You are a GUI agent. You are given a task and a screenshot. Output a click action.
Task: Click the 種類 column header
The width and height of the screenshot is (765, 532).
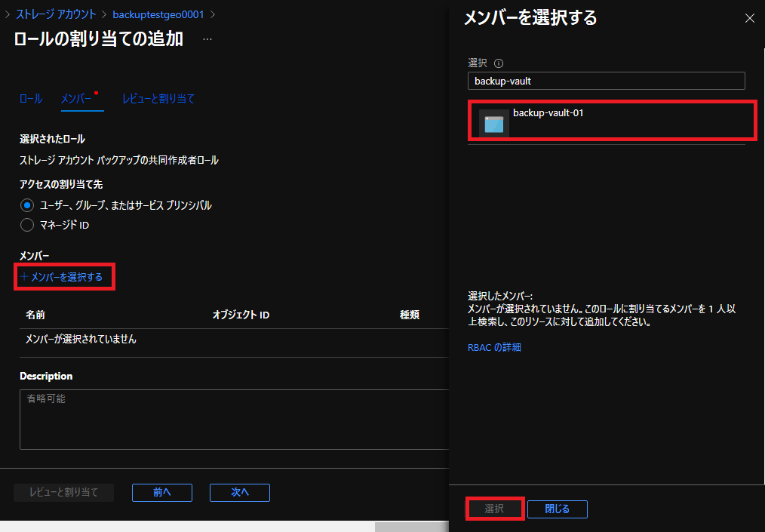click(410, 315)
